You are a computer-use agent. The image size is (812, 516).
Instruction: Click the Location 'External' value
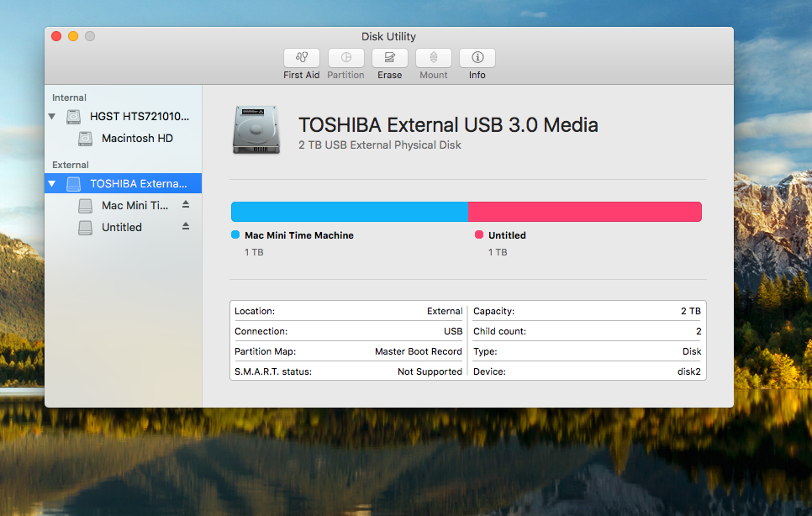(x=445, y=311)
